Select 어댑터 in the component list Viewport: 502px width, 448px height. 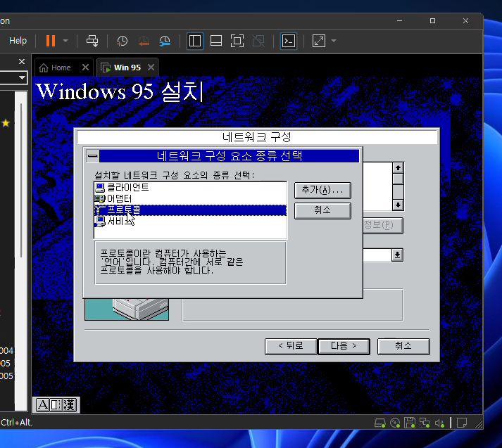tap(191, 198)
